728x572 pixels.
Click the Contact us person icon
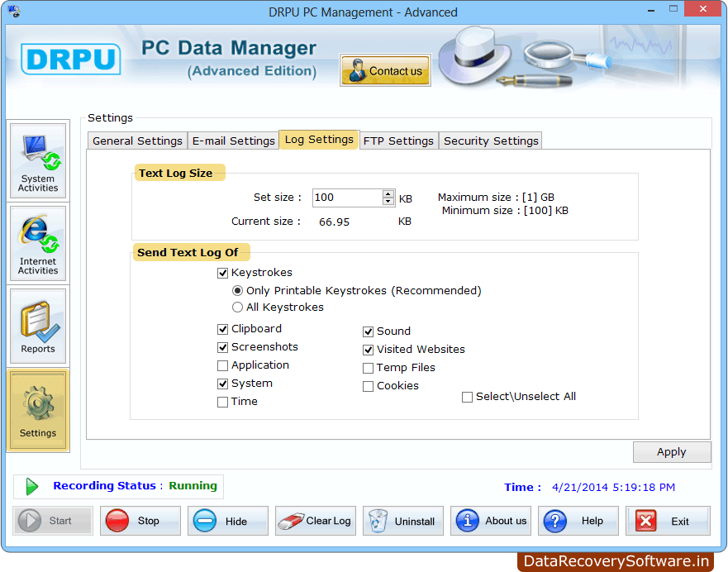point(357,70)
